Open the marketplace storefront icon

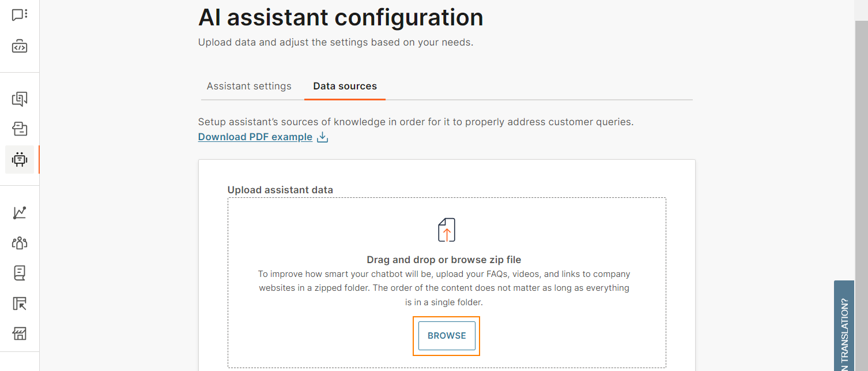20,333
